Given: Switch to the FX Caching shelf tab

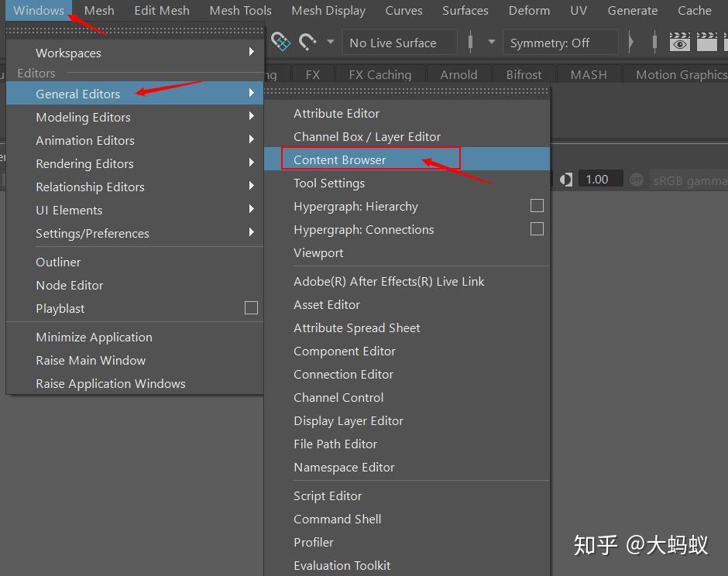Looking at the screenshot, I should pos(379,74).
